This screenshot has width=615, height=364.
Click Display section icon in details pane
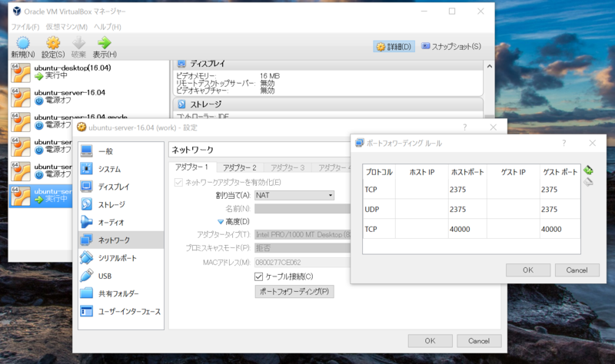point(181,64)
